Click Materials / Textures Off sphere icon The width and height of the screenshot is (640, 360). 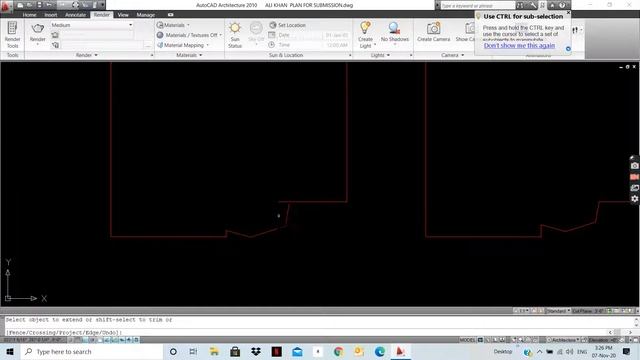point(160,35)
